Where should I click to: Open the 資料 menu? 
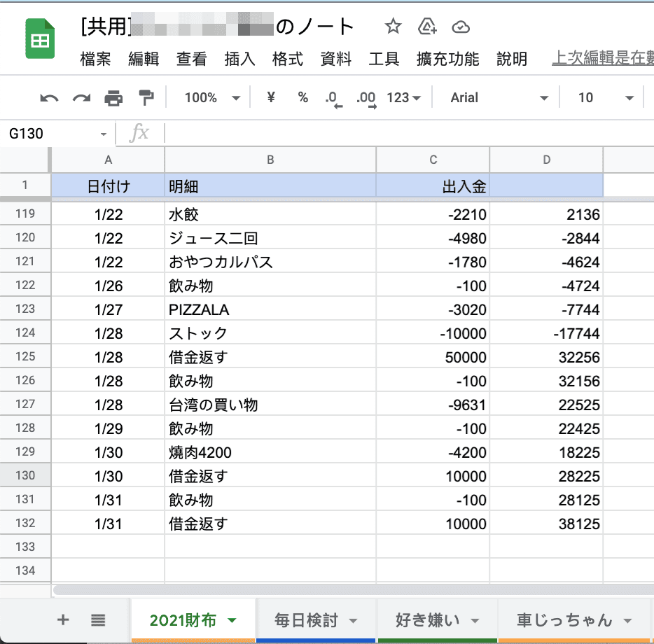click(336, 59)
